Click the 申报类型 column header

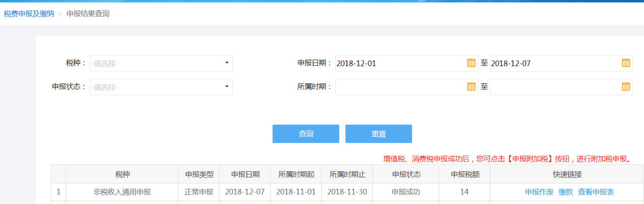point(199,174)
